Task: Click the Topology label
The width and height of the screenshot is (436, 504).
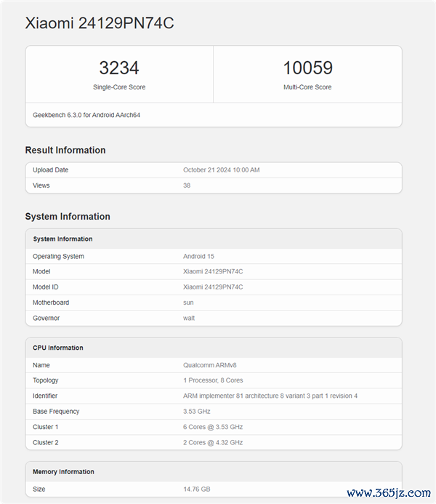Action: pos(45,380)
